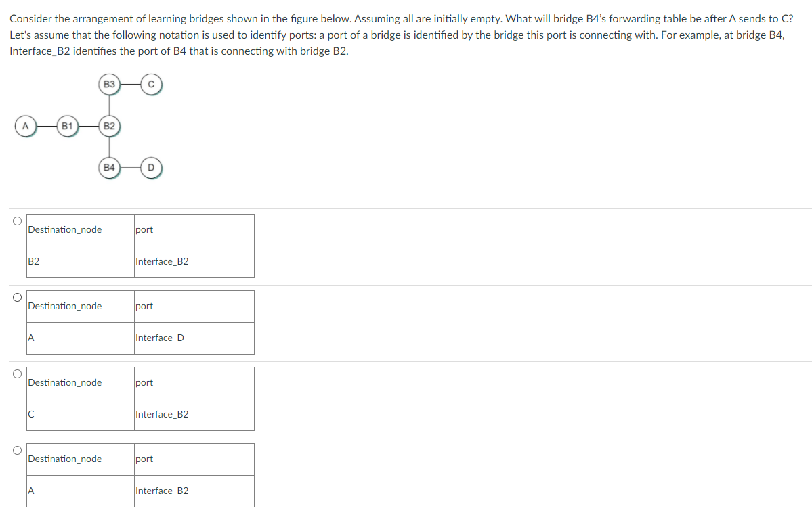
Task: Click Interface_B2 cell in the last table
Action: point(194,491)
